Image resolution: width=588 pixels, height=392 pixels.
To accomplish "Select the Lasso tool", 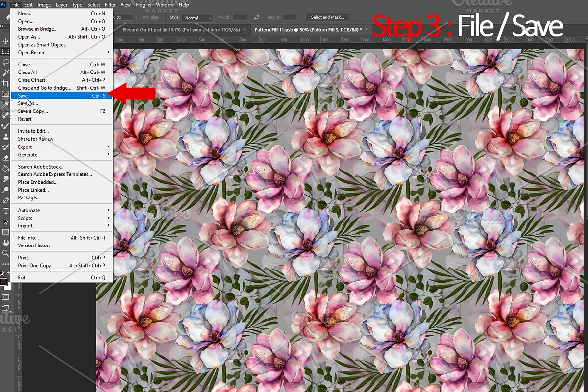I will tap(6, 62).
